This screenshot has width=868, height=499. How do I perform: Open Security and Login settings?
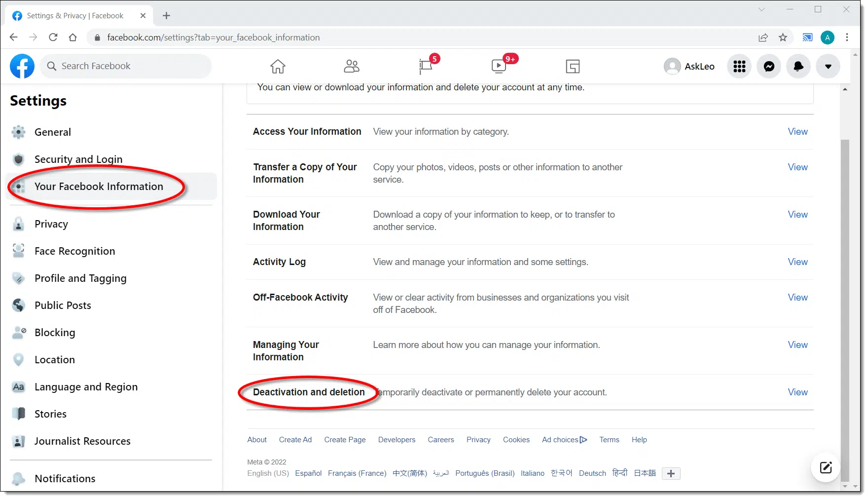111,159
